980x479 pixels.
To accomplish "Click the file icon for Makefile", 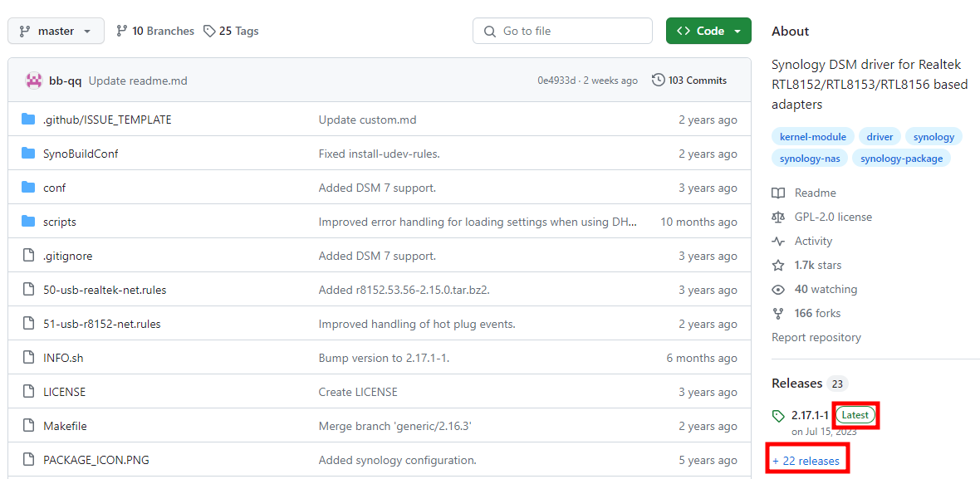I will pos(28,426).
